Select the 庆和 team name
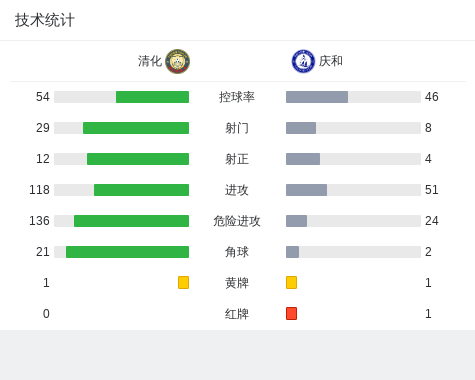This screenshot has width=475, height=380. point(331,61)
